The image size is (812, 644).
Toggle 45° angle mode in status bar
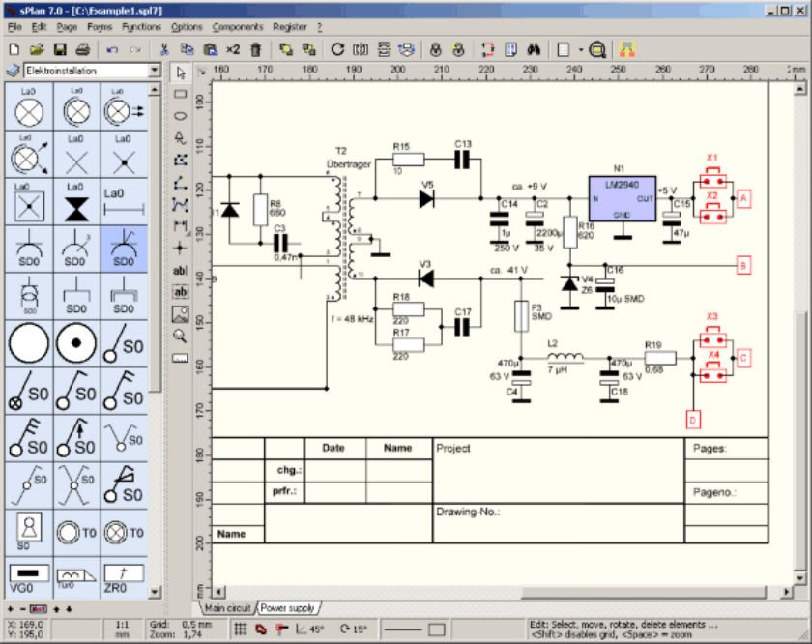(309, 629)
